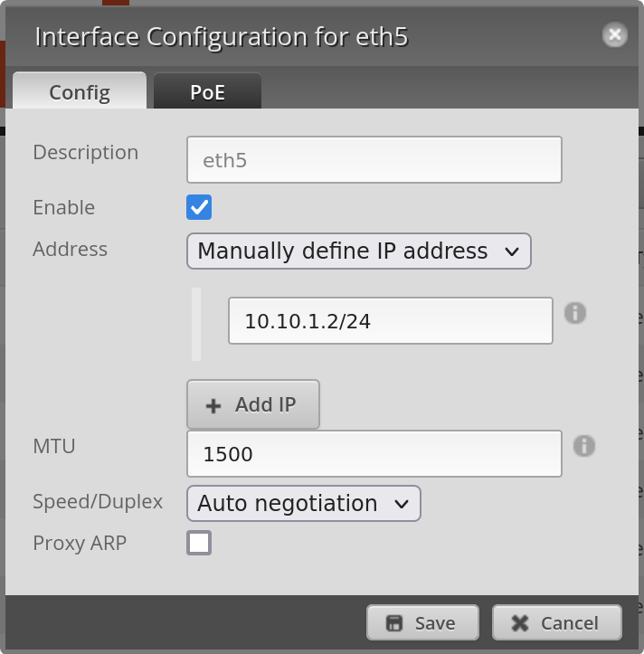This screenshot has height=654, width=644.
Task: Uncheck the Enable checkbox
Action: (x=199, y=207)
